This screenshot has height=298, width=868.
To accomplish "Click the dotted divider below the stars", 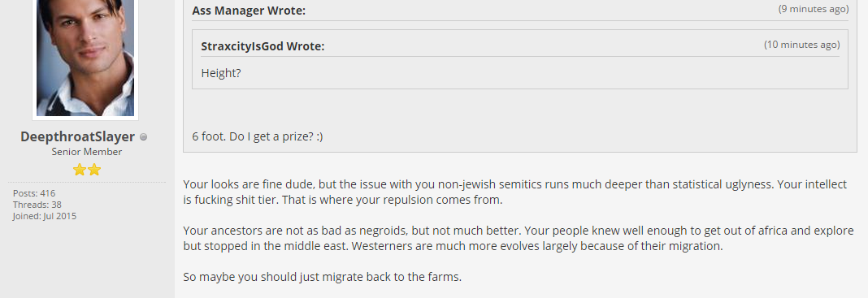I will click(x=86, y=182).
